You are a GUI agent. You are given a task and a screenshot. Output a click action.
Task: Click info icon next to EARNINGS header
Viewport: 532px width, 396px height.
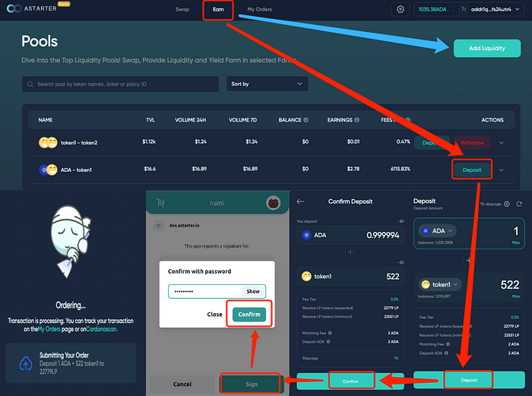click(x=356, y=120)
